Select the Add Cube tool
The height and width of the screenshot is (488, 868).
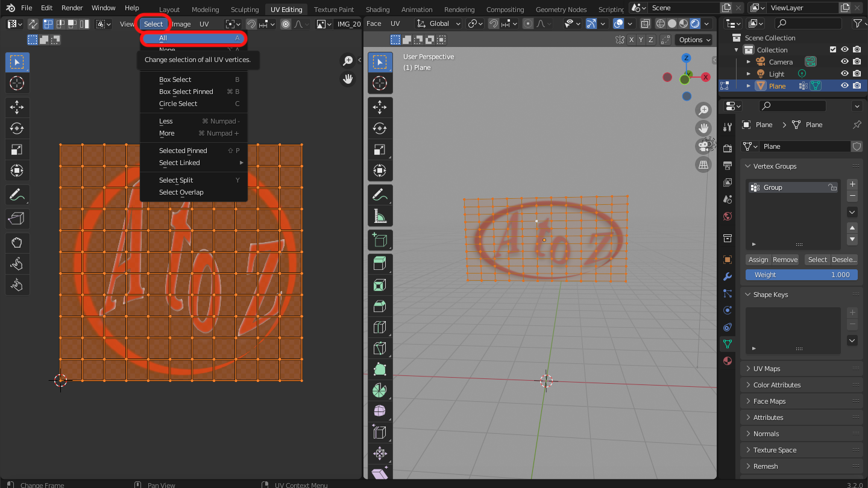pyautogui.click(x=380, y=241)
